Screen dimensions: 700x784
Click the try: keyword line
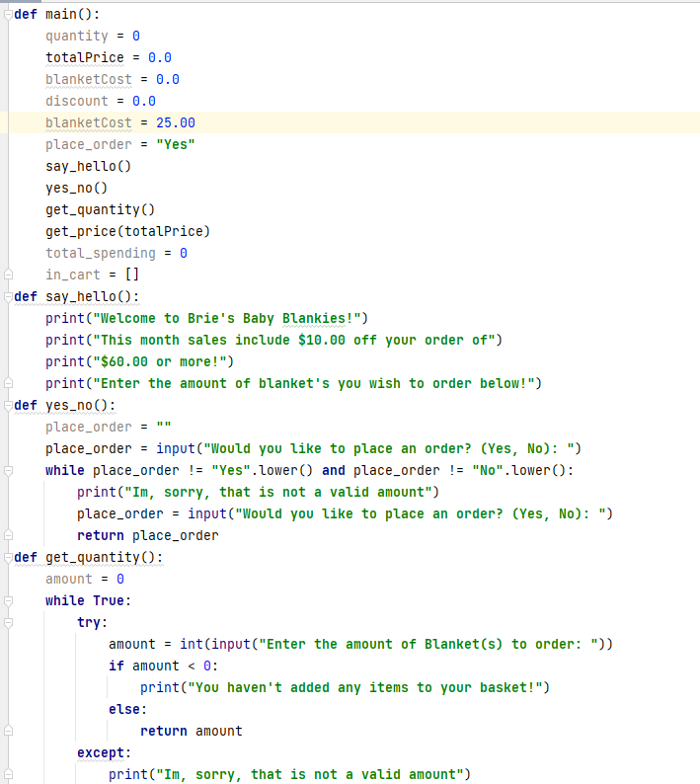point(93,622)
